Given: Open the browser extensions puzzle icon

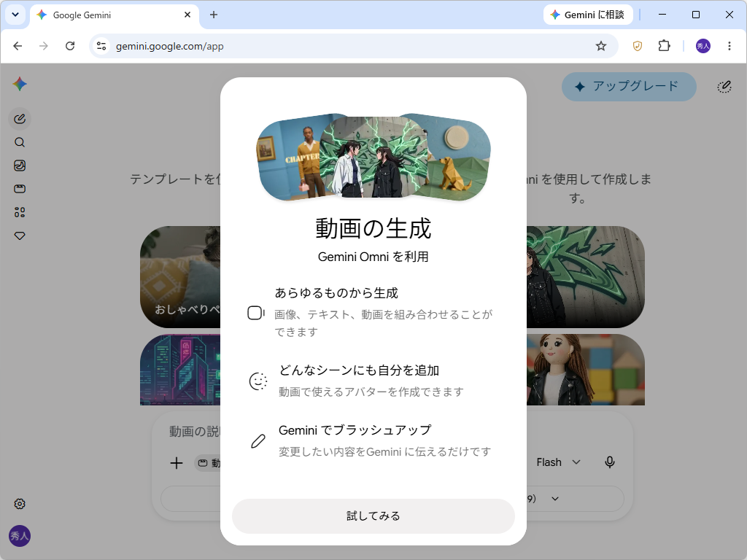Looking at the screenshot, I should (664, 46).
